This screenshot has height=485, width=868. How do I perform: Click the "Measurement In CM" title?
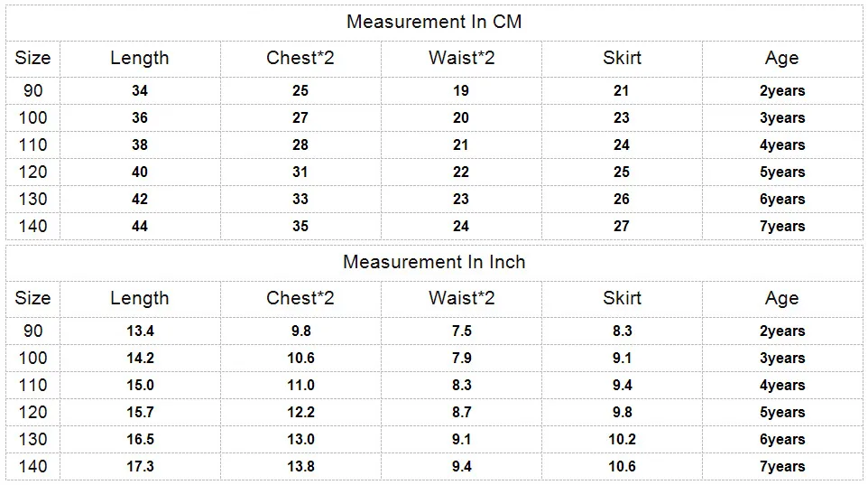click(434, 22)
